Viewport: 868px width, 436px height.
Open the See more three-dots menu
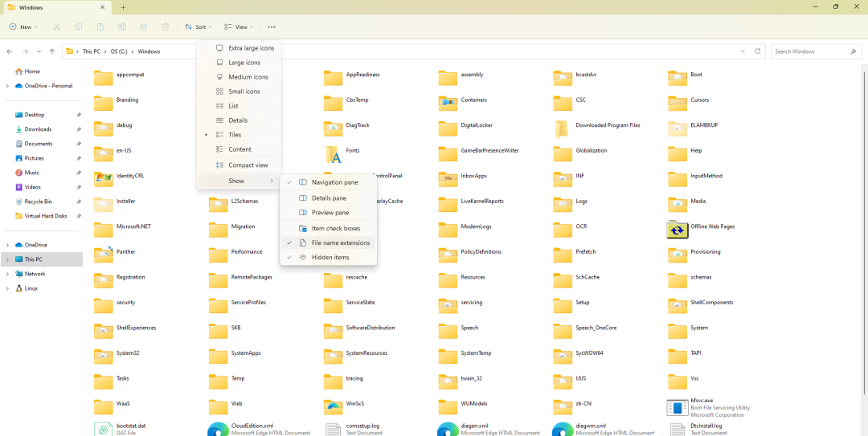[272, 26]
